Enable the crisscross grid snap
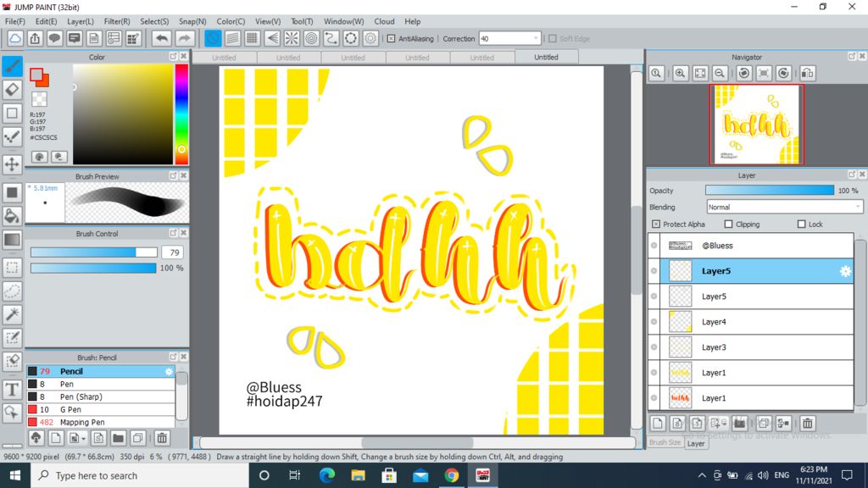Viewport: 868px width, 488px height. point(252,38)
